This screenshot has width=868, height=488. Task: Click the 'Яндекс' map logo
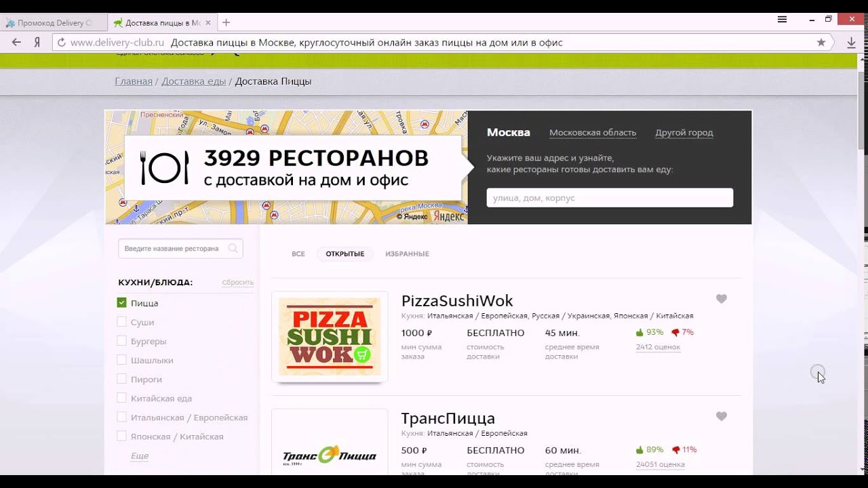pyautogui.click(x=448, y=216)
